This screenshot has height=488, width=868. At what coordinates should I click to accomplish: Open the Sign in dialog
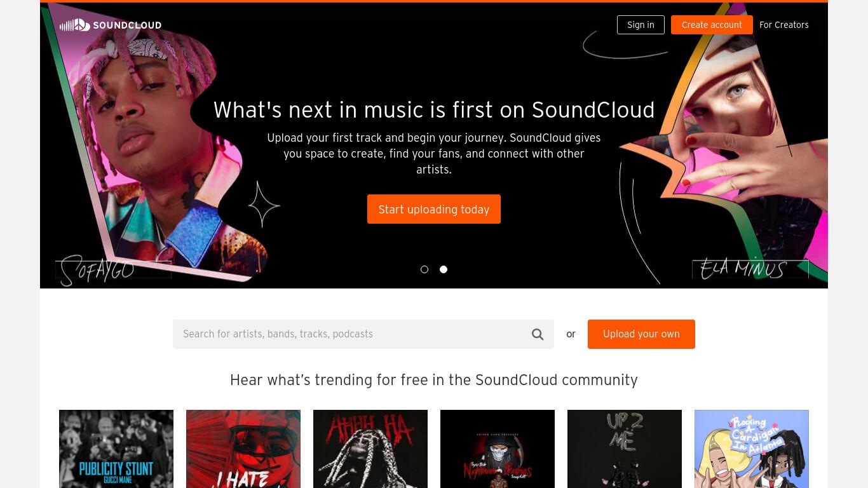[641, 25]
